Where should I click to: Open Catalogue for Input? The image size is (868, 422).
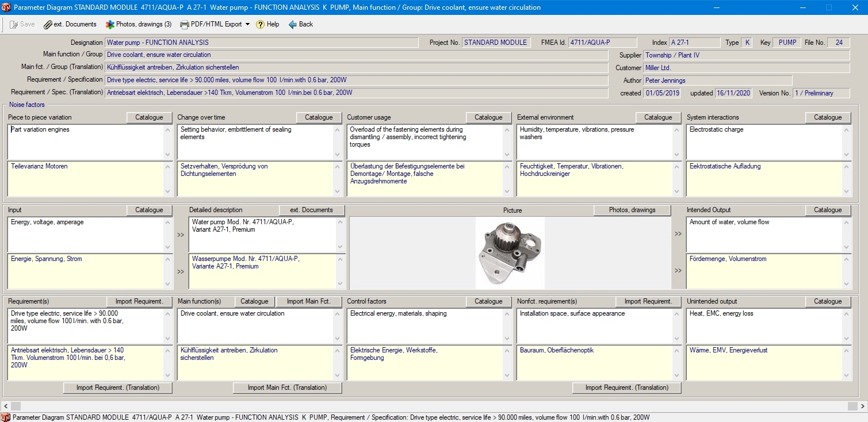tap(149, 210)
